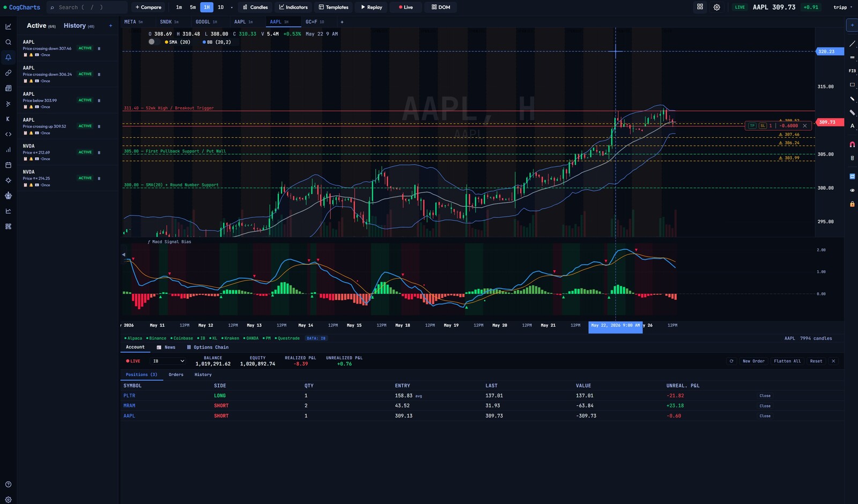Image resolution: width=858 pixels, height=504 pixels.
Task: Click the Flatten All button
Action: (x=787, y=361)
